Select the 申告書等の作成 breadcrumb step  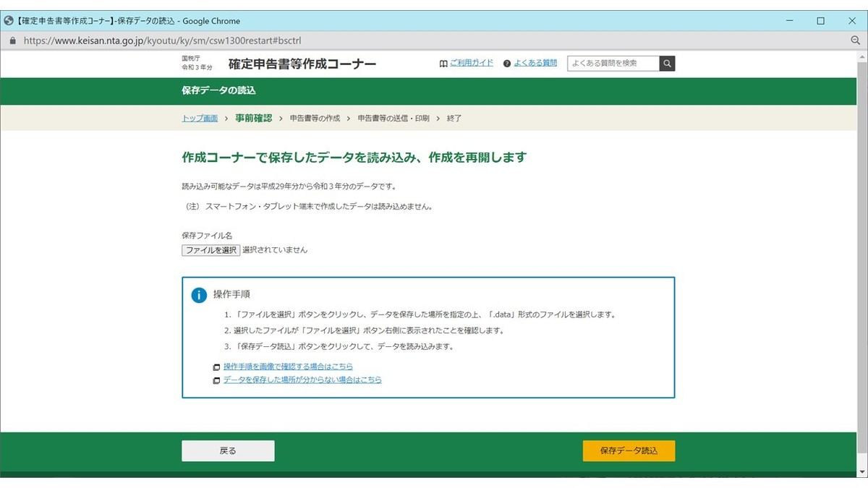coord(315,118)
